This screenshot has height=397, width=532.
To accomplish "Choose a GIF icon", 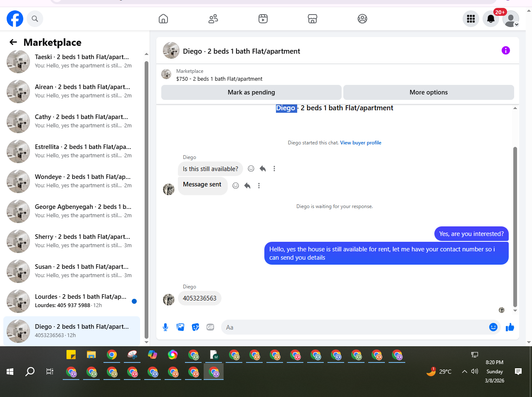I will coord(210,327).
